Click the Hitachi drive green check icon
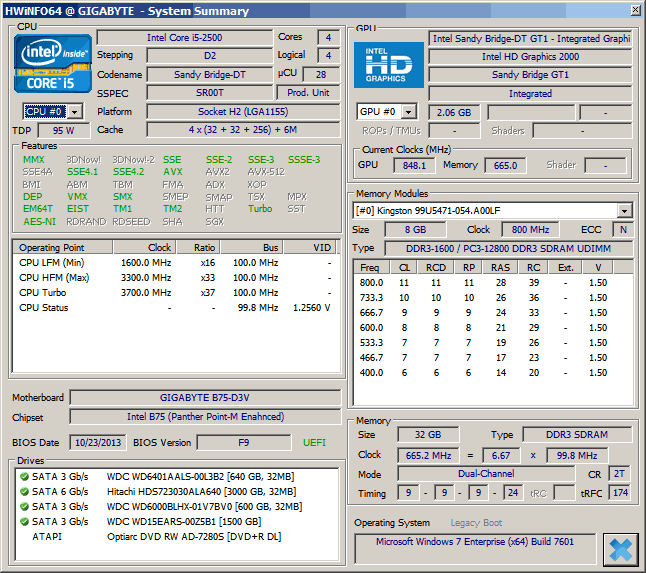Viewport: 646px width, 573px height. [24, 491]
